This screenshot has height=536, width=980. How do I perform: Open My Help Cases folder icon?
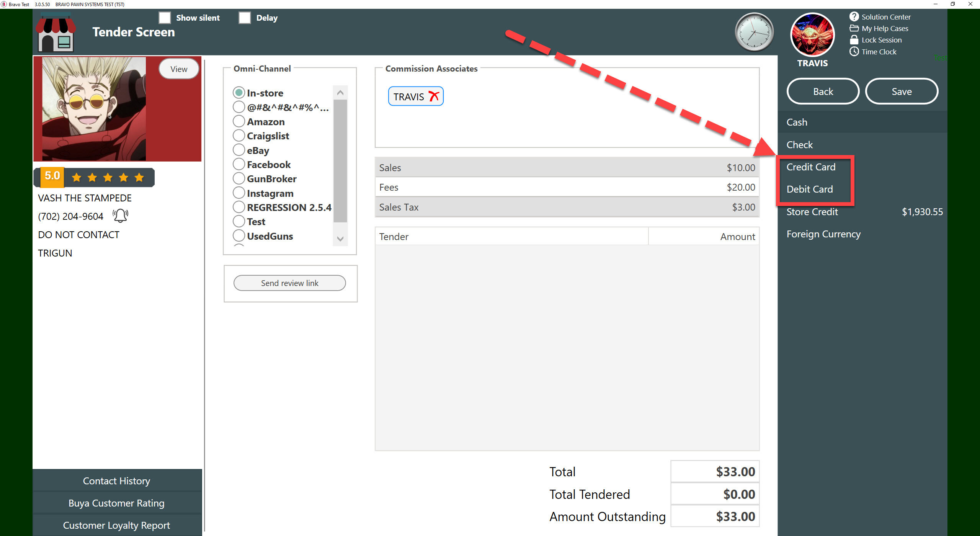coord(854,28)
